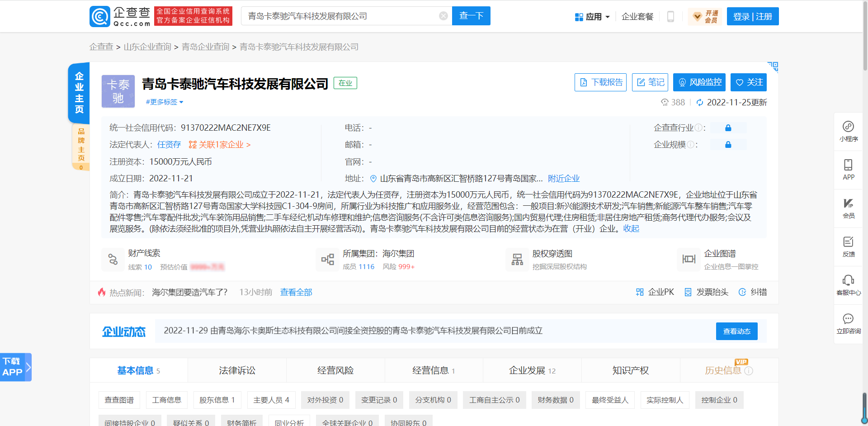Collapse the company intro via 收起
The width and height of the screenshot is (868, 426).
[631, 229]
